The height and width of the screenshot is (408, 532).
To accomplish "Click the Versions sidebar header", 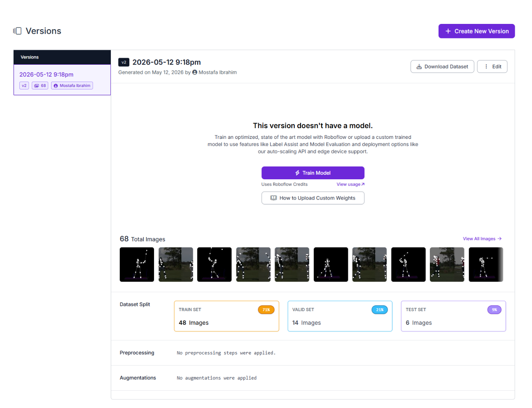I will click(62, 57).
